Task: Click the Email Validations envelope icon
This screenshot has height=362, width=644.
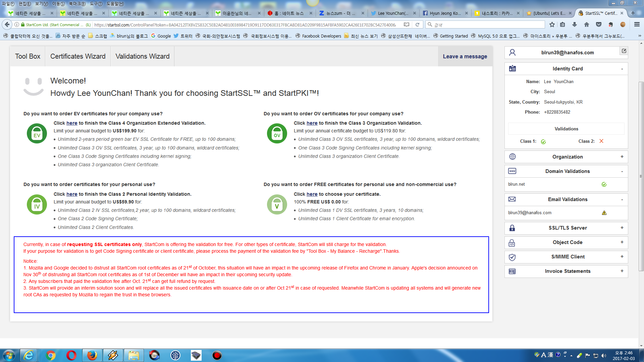Action: tap(512, 199)
